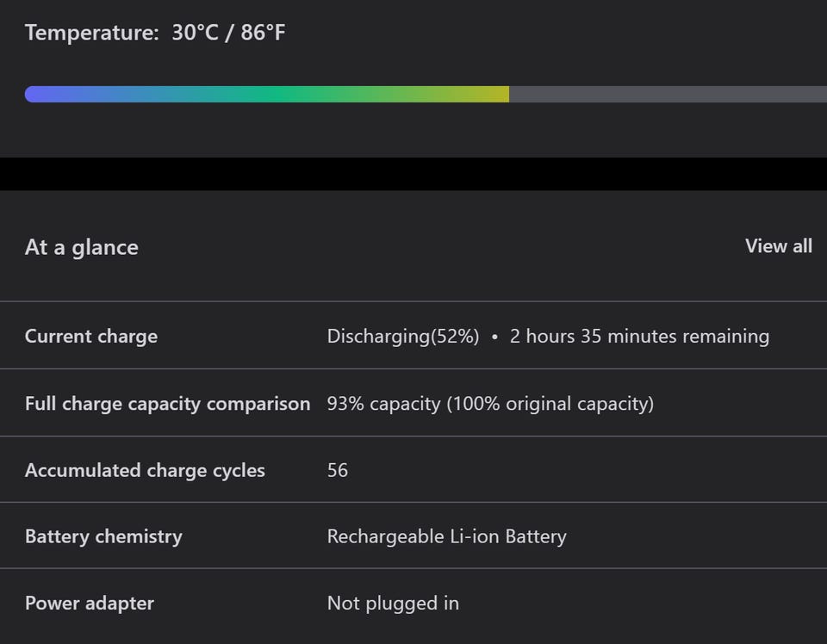Select the Power adapter label
Screen dimensions: 827x644
pos(90,603)
